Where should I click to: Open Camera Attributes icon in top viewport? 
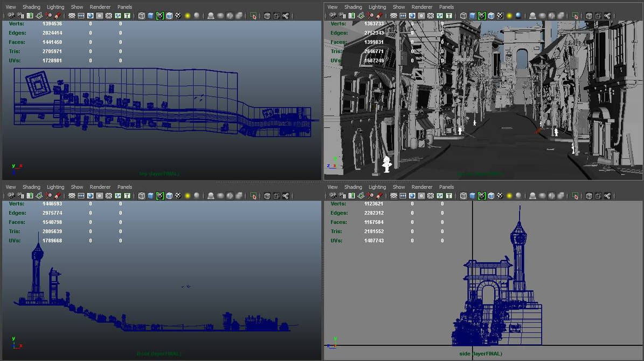[20, 16]
